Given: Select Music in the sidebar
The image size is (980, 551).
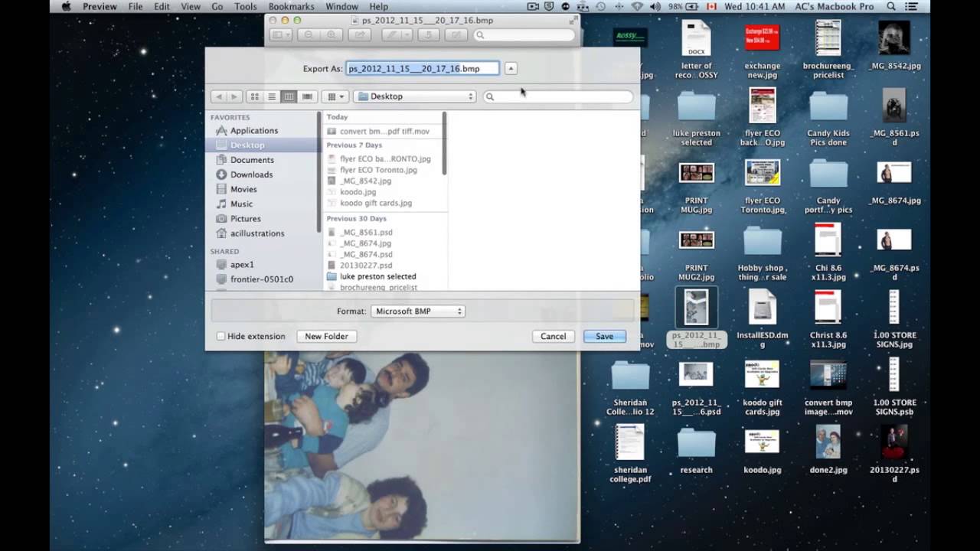Looking at the screenshot, I should coord(241,204).
